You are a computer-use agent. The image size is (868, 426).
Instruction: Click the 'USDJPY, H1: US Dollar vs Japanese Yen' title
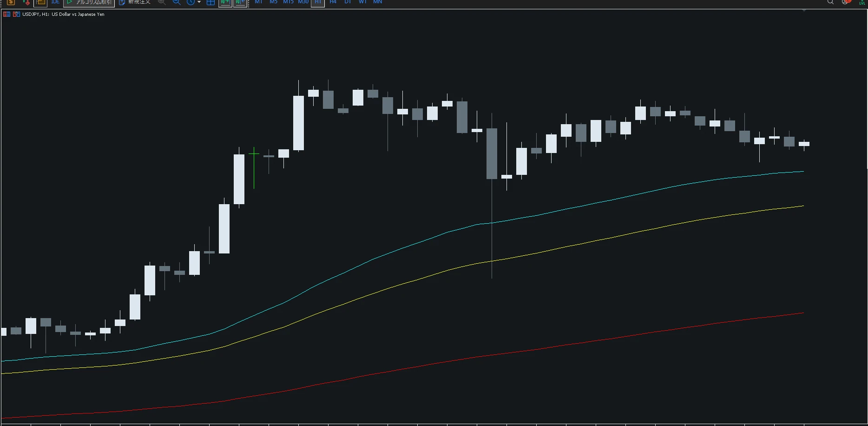(63, 14)
